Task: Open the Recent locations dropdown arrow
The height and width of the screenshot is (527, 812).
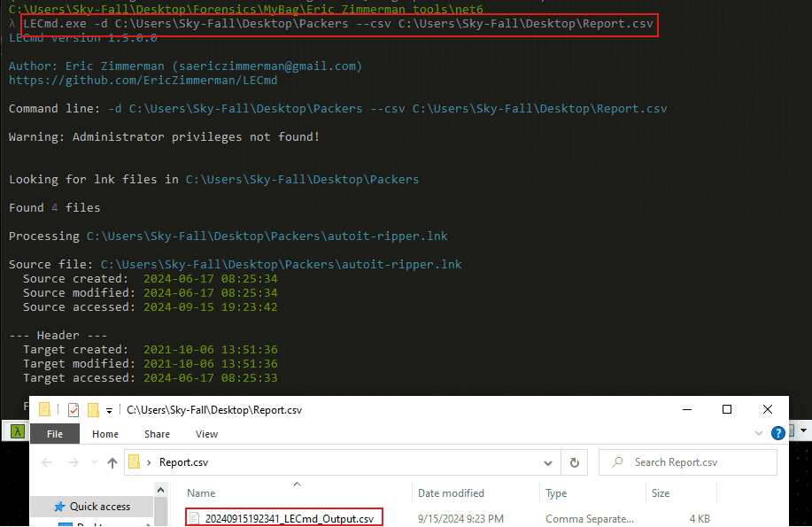Action: coord(94,461)
